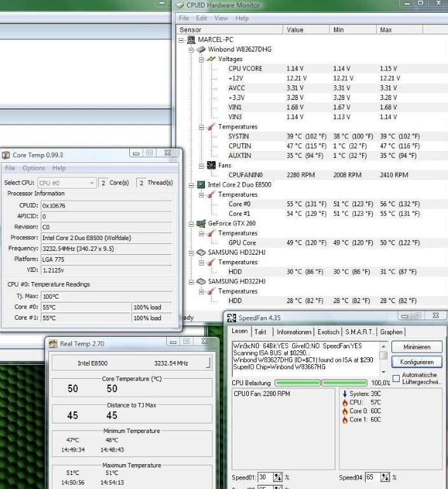Switch to the Informationen tab in SpeedFan
This screenshot has width=448, height=489.
294,332
